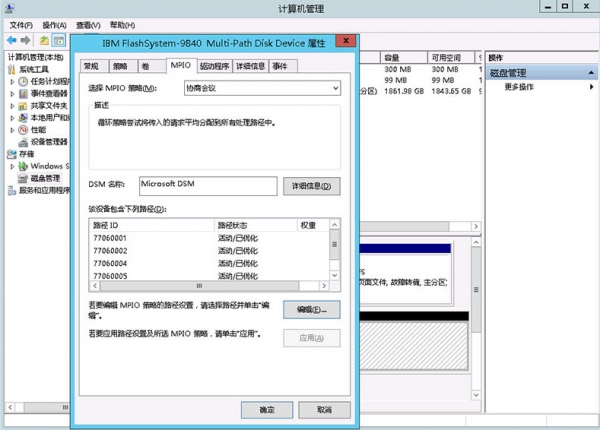Screen dimensions: 600x430
Task: Click the back arrow toolbar icon
Action: click(x=12, y=40)
